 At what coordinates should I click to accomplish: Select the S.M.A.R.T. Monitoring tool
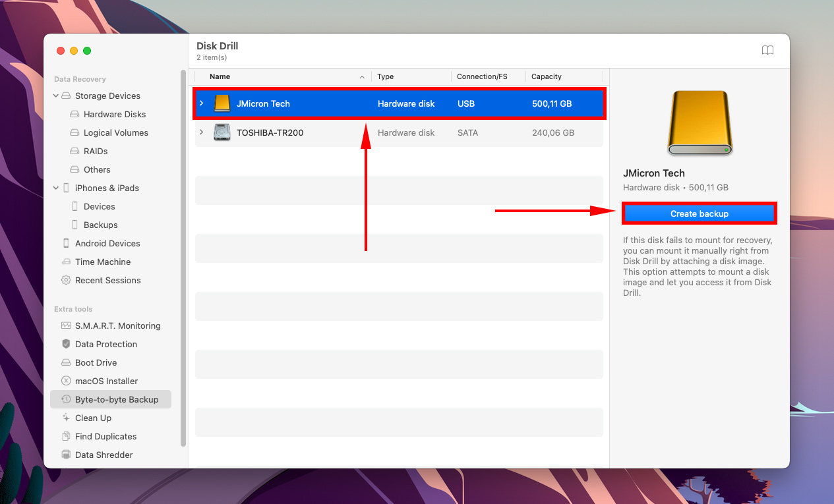pyautogui.click(x=118, y=325)
